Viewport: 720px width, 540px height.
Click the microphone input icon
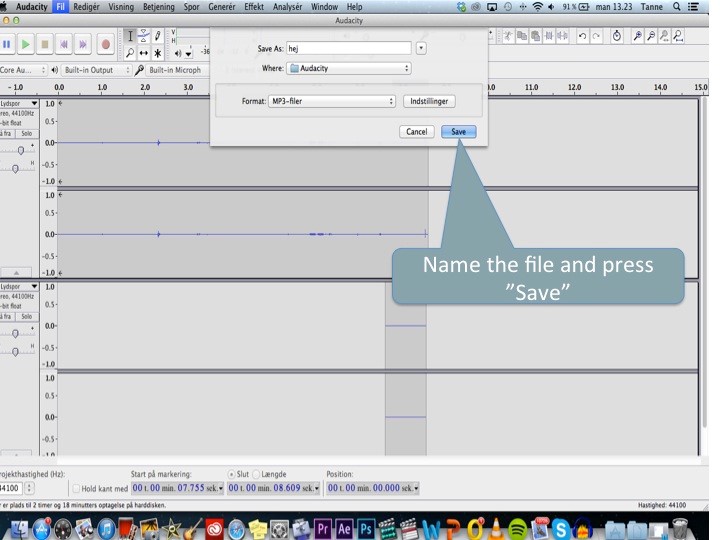(139, 70)
